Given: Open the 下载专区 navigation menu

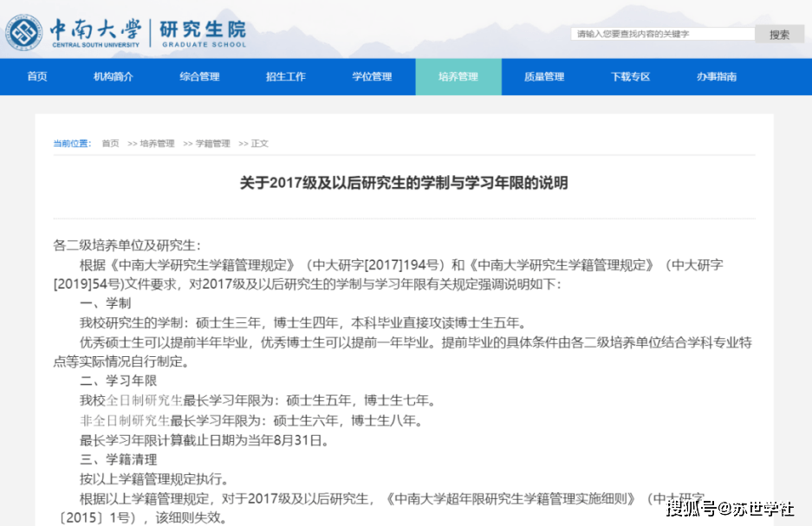Looking at the screenshot, I should click(x=629, y=76).
